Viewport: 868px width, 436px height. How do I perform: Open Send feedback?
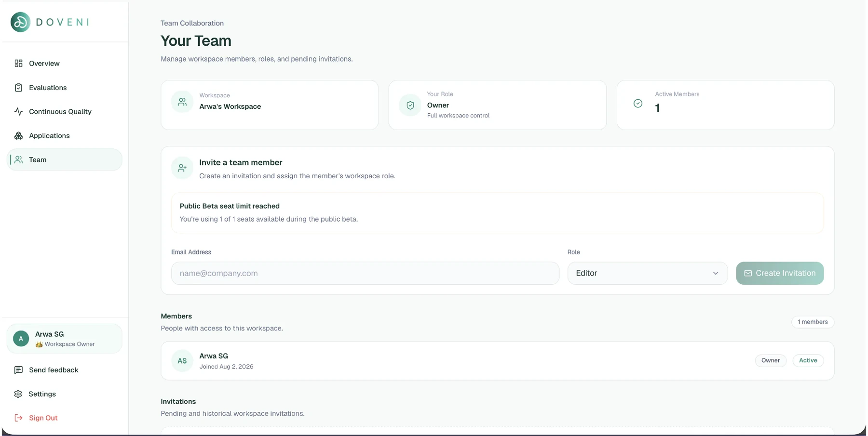pos(65,370)
